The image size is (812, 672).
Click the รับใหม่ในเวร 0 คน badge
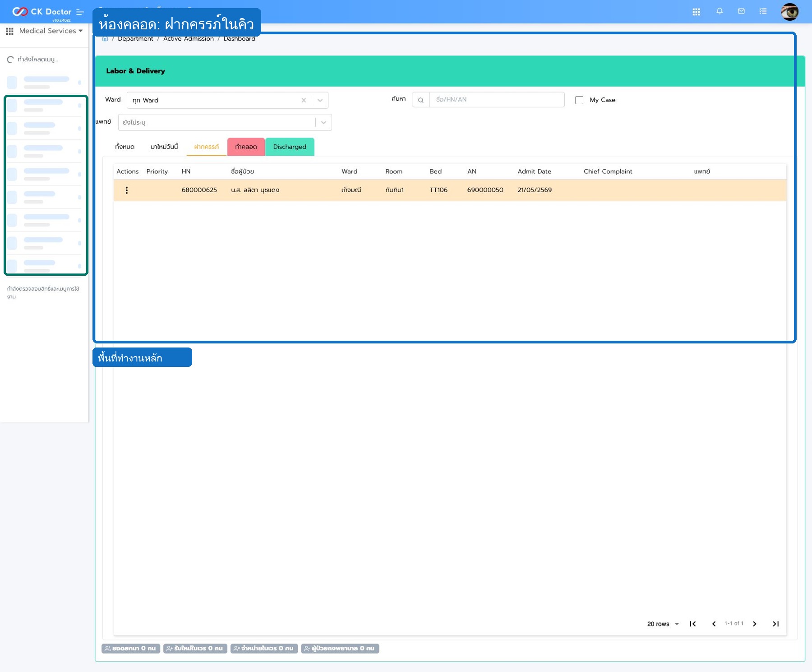coord(195,649)
